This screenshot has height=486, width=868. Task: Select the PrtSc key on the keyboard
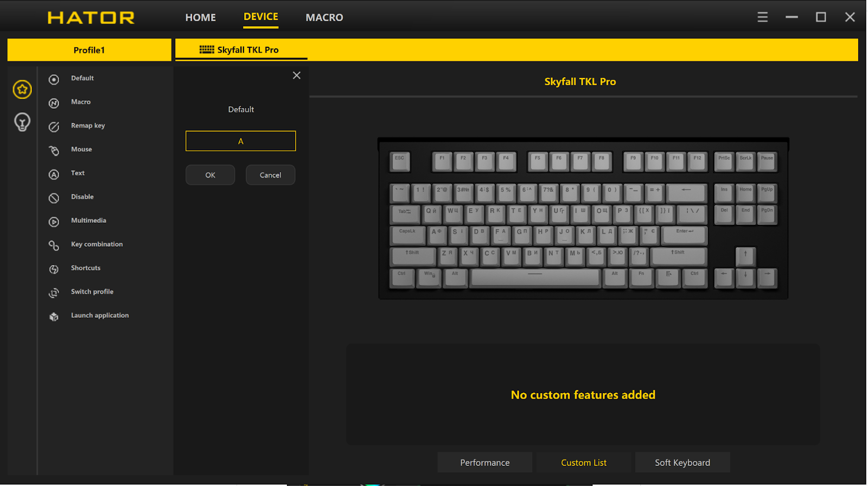coord(724,161)
